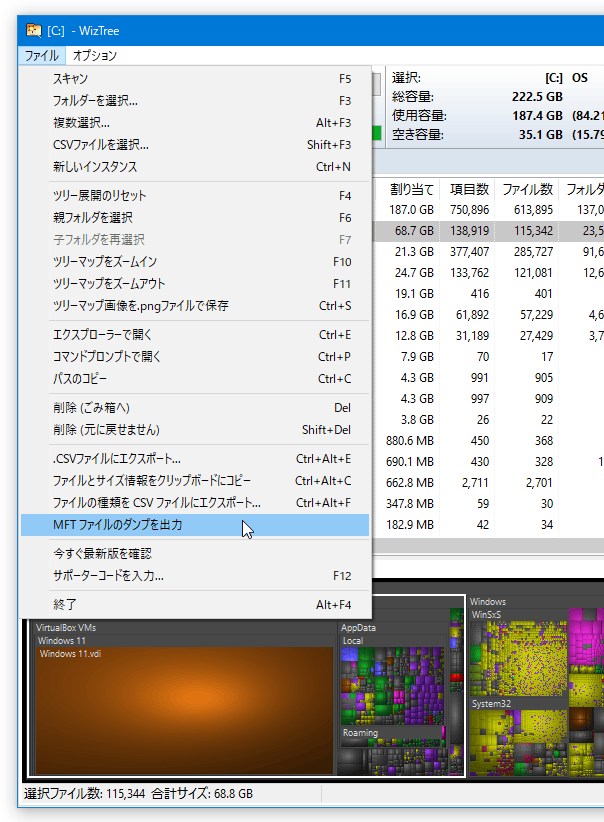
Task: Click the WizTree title bar icon
Action: pos(34,30)
